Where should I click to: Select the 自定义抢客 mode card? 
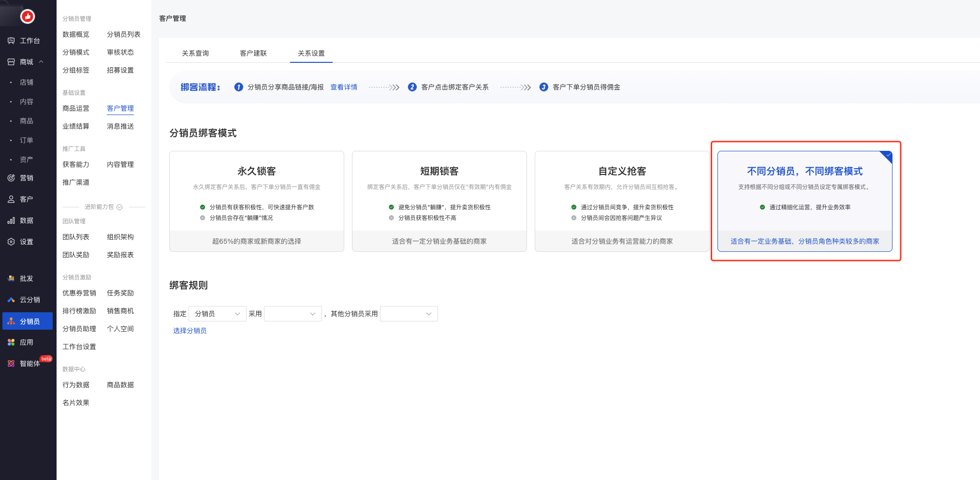(622, 201)
